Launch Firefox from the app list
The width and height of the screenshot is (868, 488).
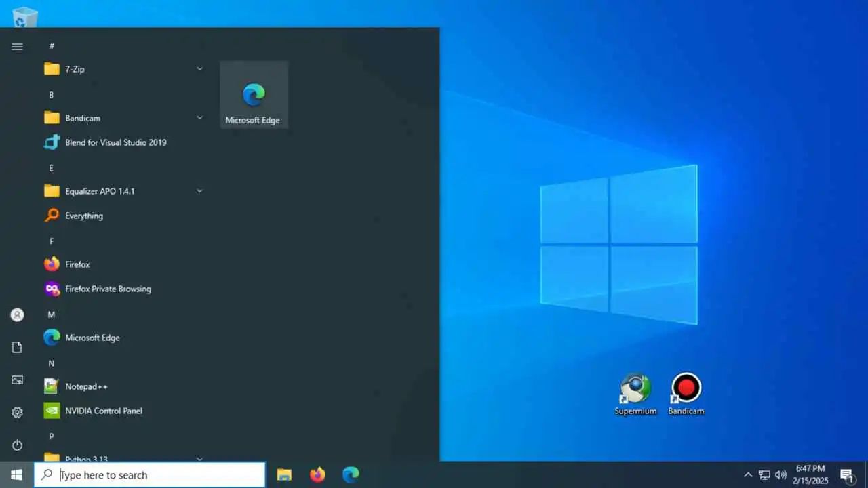coord(124,264)
